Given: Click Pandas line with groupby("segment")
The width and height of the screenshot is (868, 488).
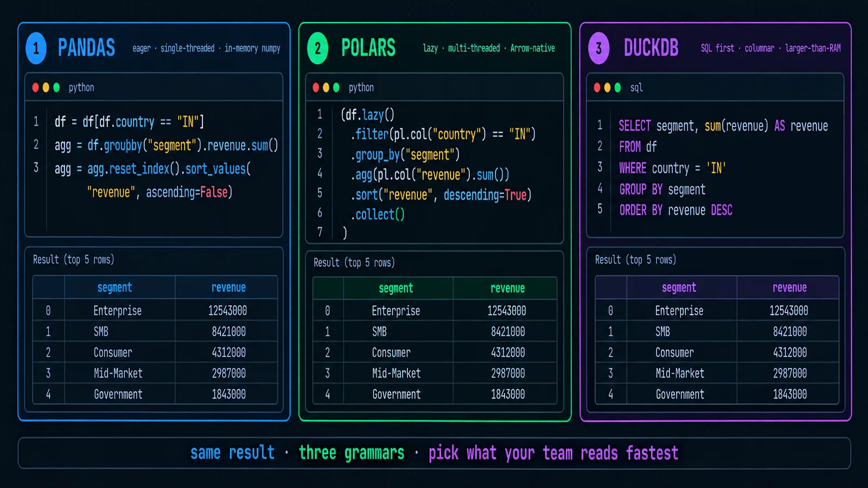Looking at the screenshot, I should [166, 145].
